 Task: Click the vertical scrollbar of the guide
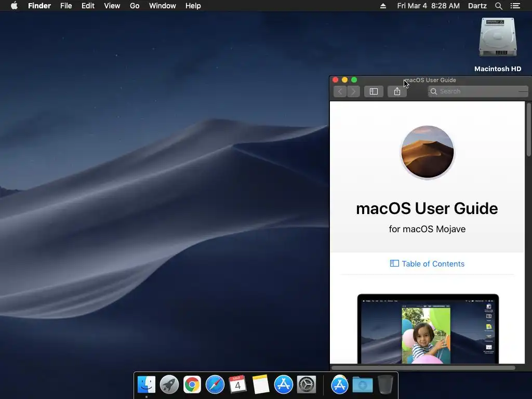point(528,129)
